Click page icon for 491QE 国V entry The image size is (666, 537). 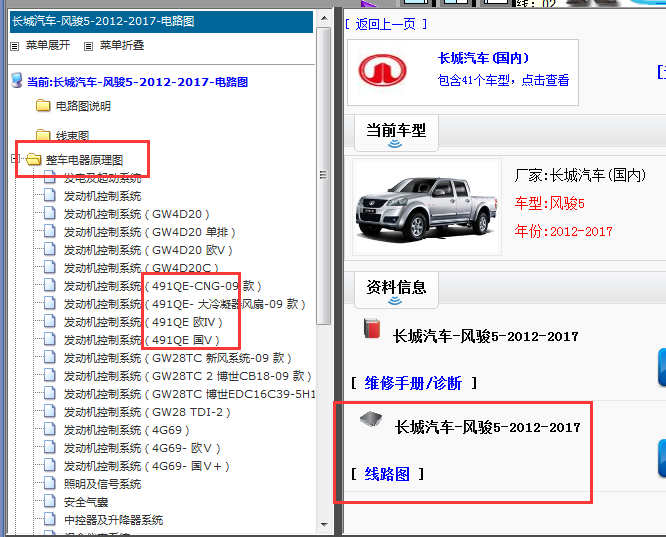pyautogui.click(x=50, y=339)
